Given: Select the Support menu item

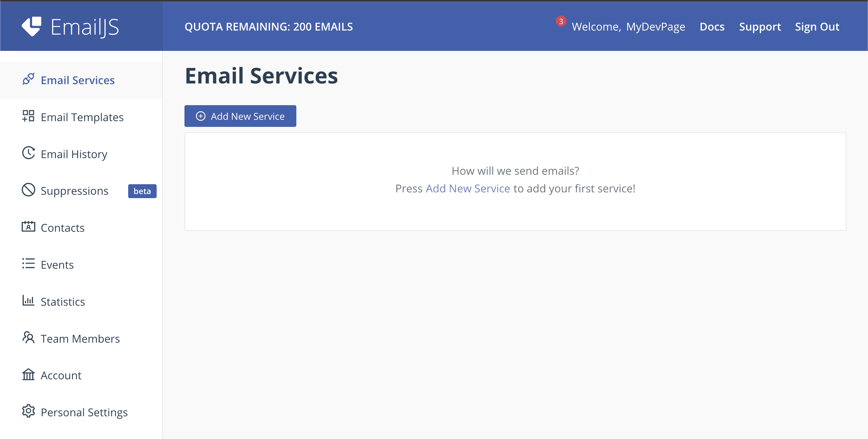Looking at the screenshot, I should point(760,27).
